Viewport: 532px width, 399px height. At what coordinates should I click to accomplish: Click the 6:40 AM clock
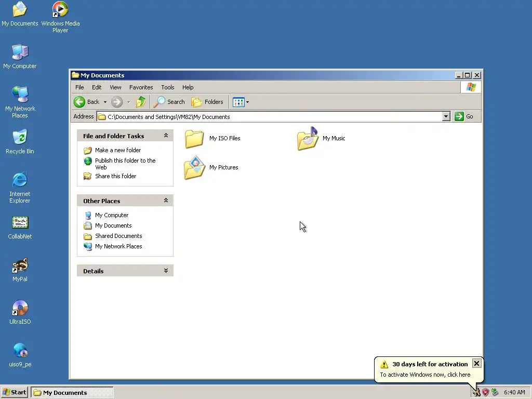point(514,392)
